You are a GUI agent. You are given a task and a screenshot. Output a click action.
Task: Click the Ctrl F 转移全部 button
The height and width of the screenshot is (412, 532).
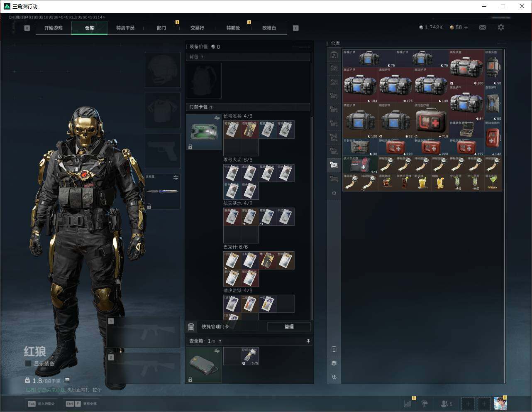[x=81, y=404]
